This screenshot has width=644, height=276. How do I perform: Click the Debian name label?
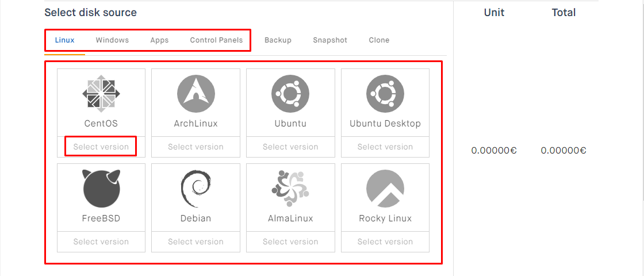coord(196,218)
